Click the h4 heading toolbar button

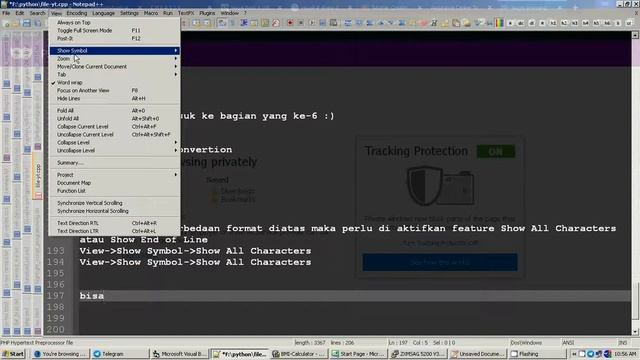tap(585, 23)
